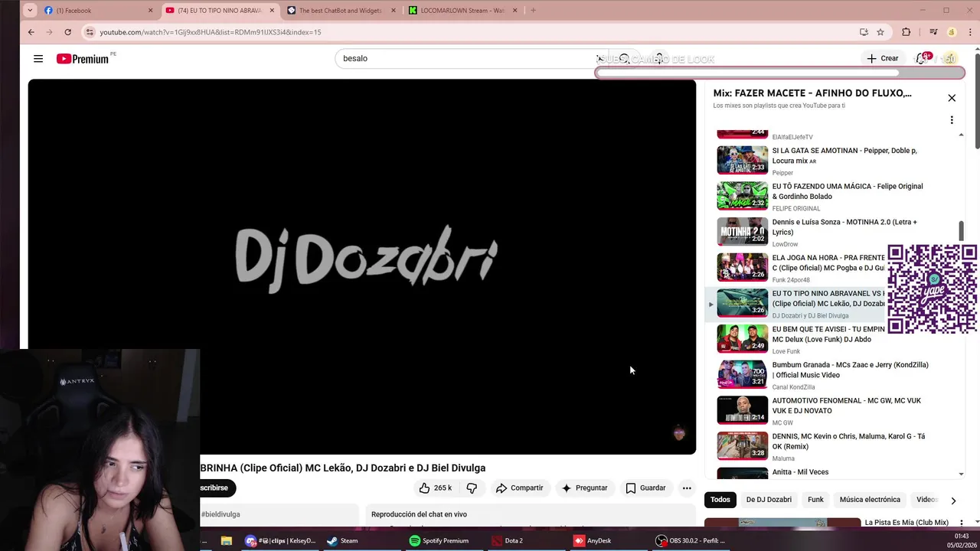Switch to Steam from taskbar
Viewport: 980px width, 551px height.
(342, 540)
